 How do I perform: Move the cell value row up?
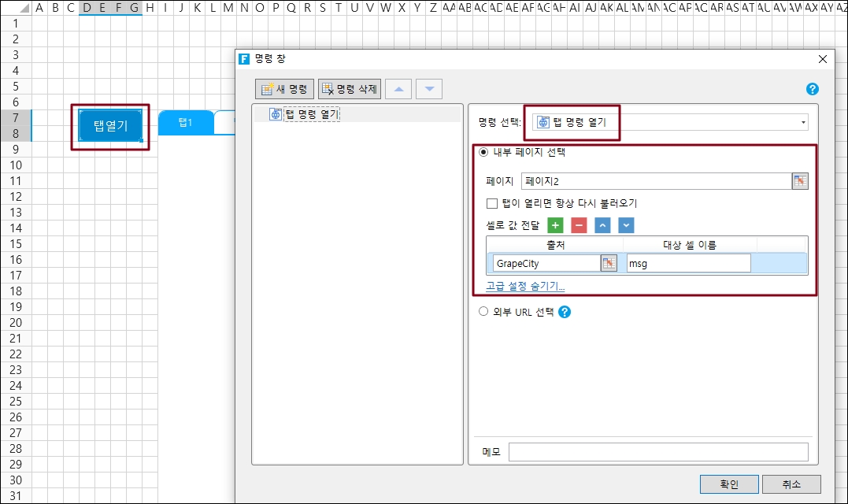click(602, 226)
